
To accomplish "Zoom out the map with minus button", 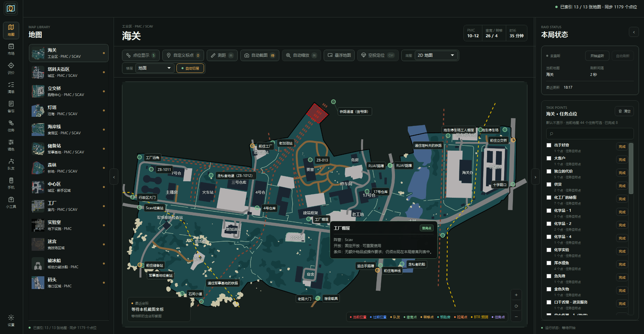I will click(x=516, y=317).
